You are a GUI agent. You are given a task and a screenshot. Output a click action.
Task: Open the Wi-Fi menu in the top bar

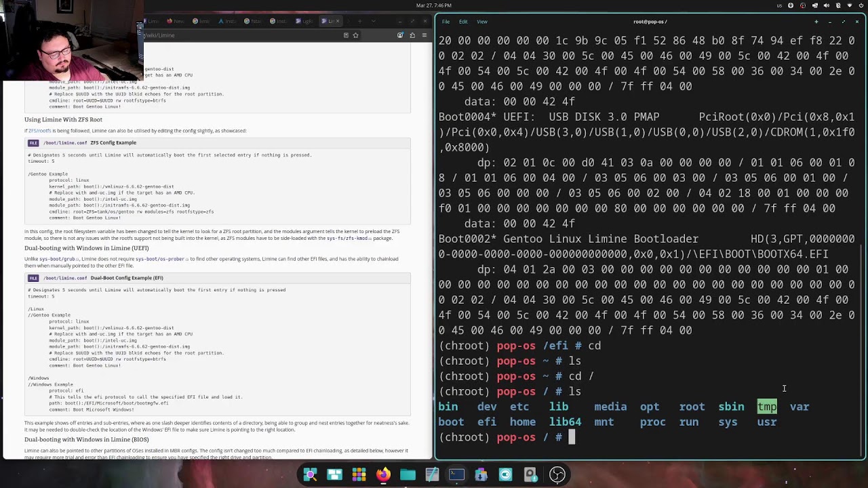(x=850, y=5)
